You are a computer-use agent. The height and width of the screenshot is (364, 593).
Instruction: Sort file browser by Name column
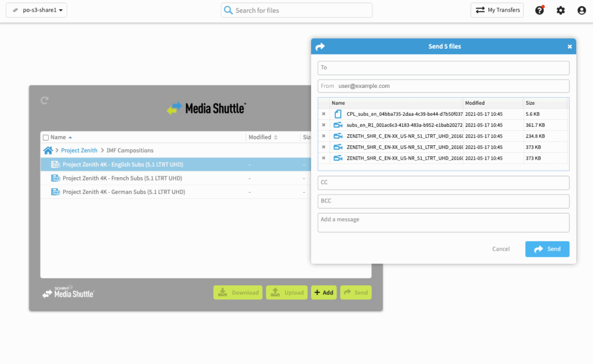tap(58, 138)
